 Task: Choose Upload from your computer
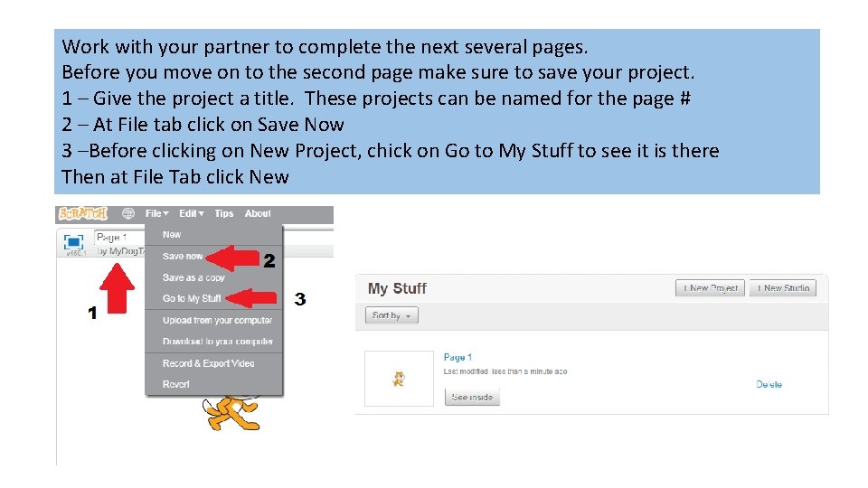pos(217,321)
